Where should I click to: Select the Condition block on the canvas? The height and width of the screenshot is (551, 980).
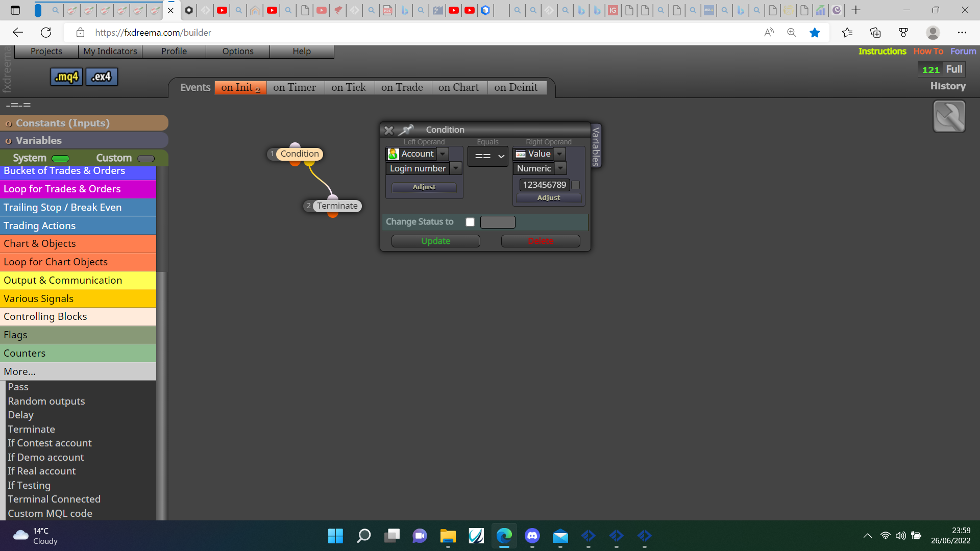[x=299, y=154]
